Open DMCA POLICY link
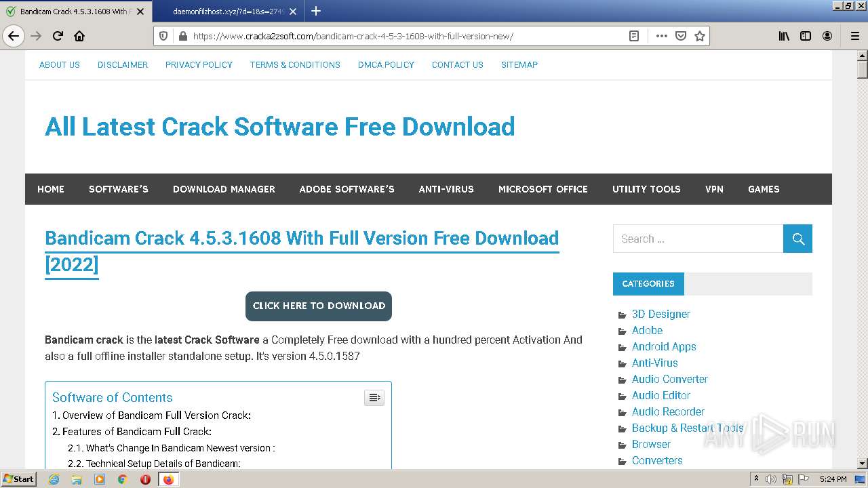868x488 pixels. (x=386, y=64)
